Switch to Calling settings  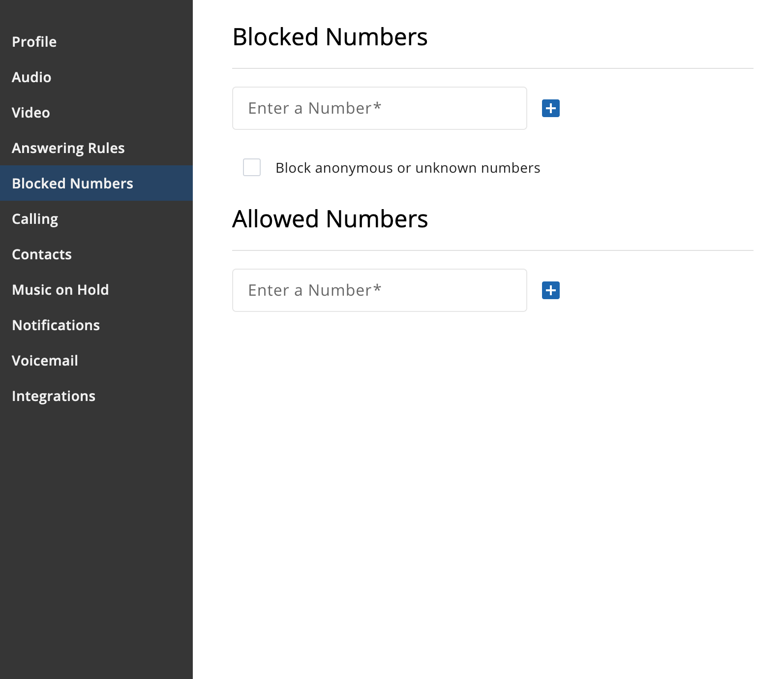tap(96, 219)
